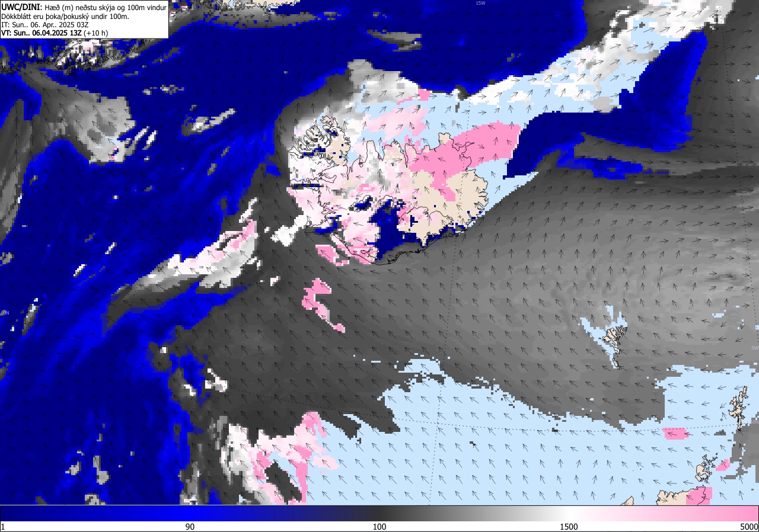The width and height of the screenshot is (759, 532).
Task: Click the 'IT: Sun.. 06. Apr.. 2025 03Z' line
Action: coord(43,25)
